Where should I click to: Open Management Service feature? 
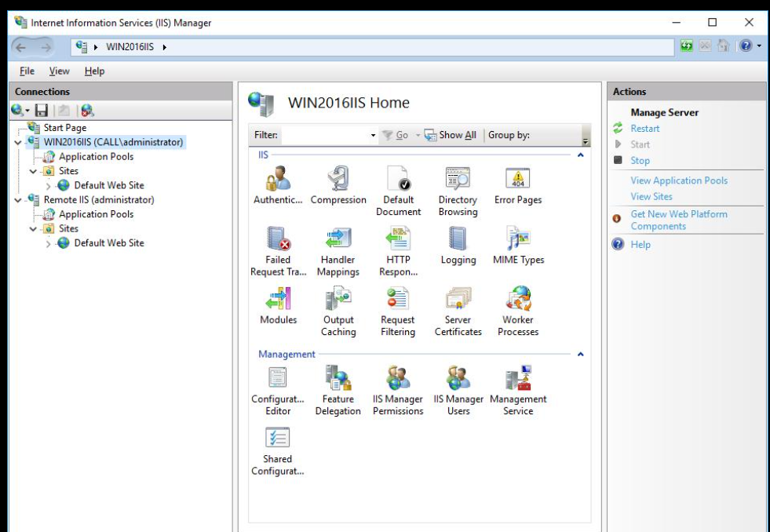(518, 390)
